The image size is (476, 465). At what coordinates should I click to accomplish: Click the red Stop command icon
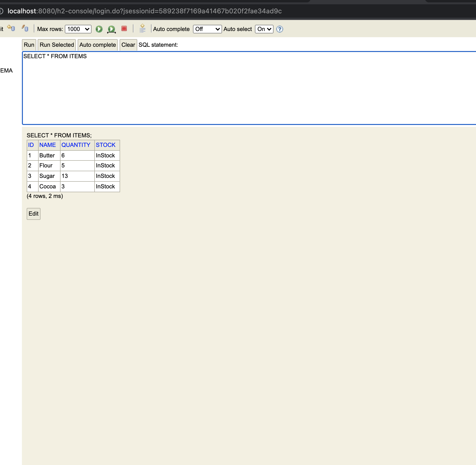click(124, 29)
